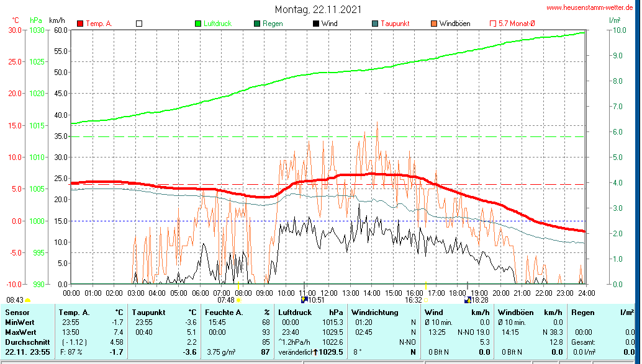This screenshot has width=642, height=364.
Task: Select the Windrichtung column header
Action: [x=374, y=312]
